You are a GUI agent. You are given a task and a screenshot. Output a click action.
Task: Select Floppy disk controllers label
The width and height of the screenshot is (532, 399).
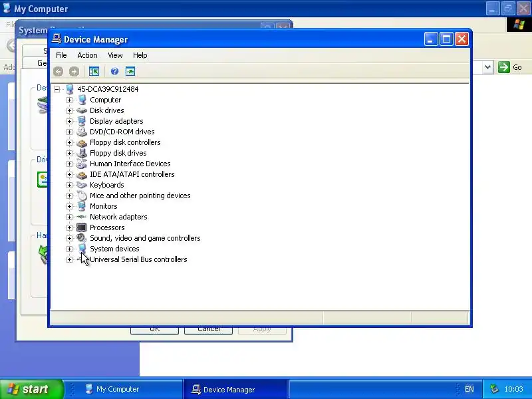tap(125, 142)
